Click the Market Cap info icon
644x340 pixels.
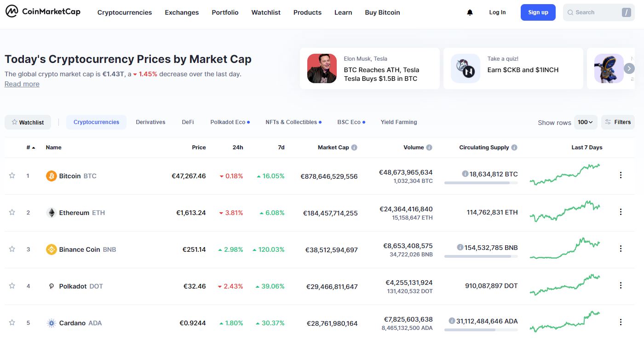(354, 147)
